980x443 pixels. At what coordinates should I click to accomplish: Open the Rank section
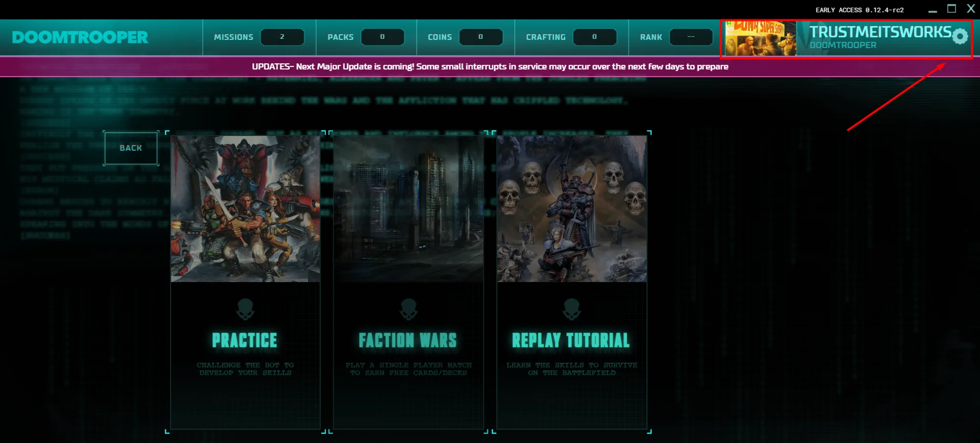click(x=676, y=37)
